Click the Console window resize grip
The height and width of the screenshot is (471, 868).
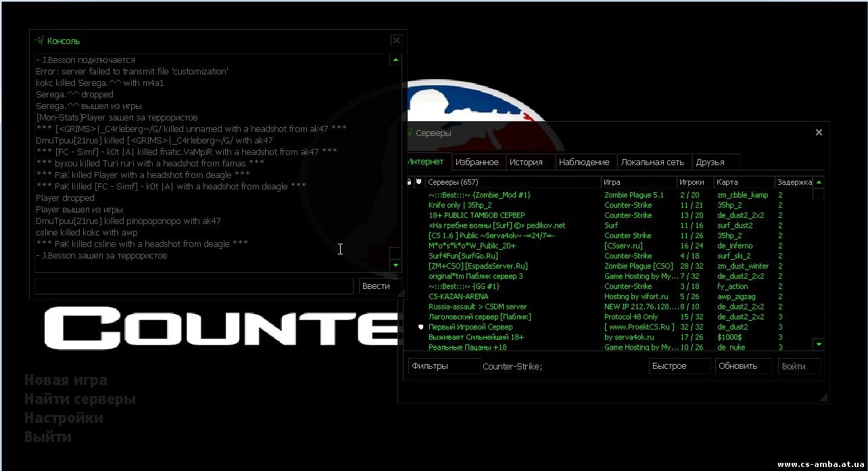click(x=403, y=294)
